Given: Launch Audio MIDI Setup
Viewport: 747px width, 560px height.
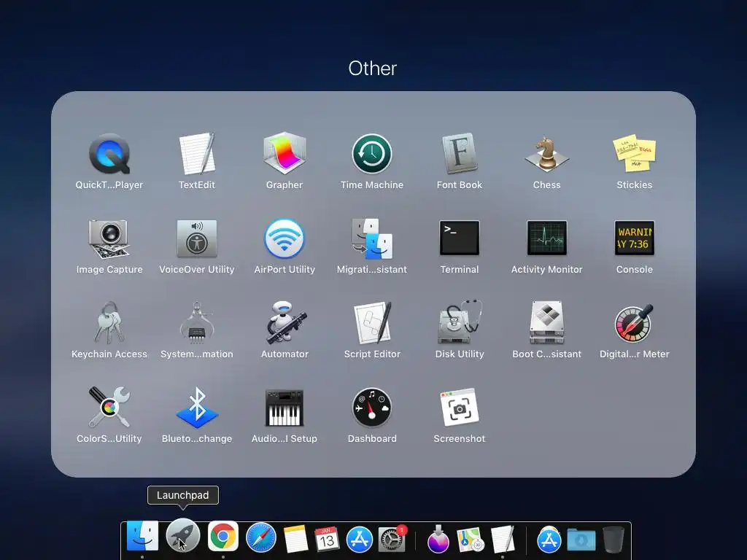Looking at the screenshot, I should pyautogui.click(x=285, y=408).
